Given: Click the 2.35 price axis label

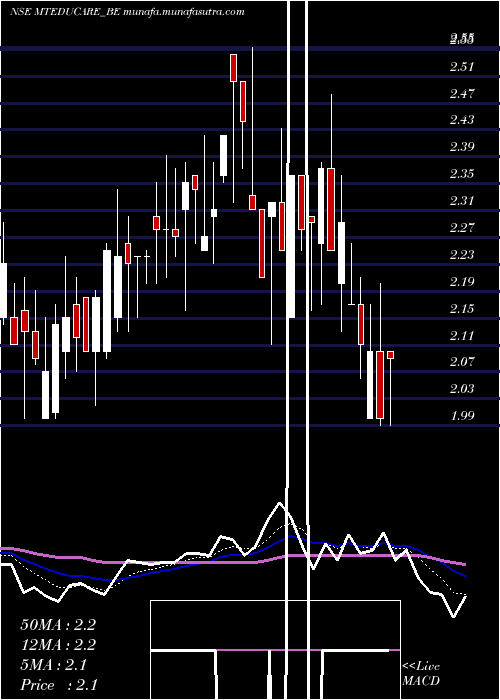Looking at the screenshot, I should pos(462,174).
